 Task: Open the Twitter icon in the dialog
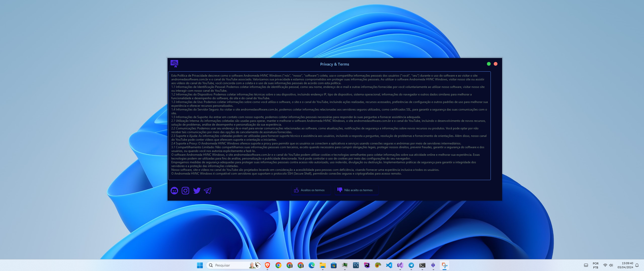click(x=197, y=190)
